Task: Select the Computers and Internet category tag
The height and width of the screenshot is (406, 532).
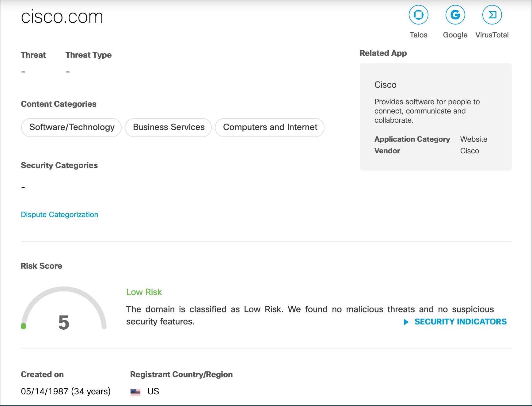Action: [270, 127]
